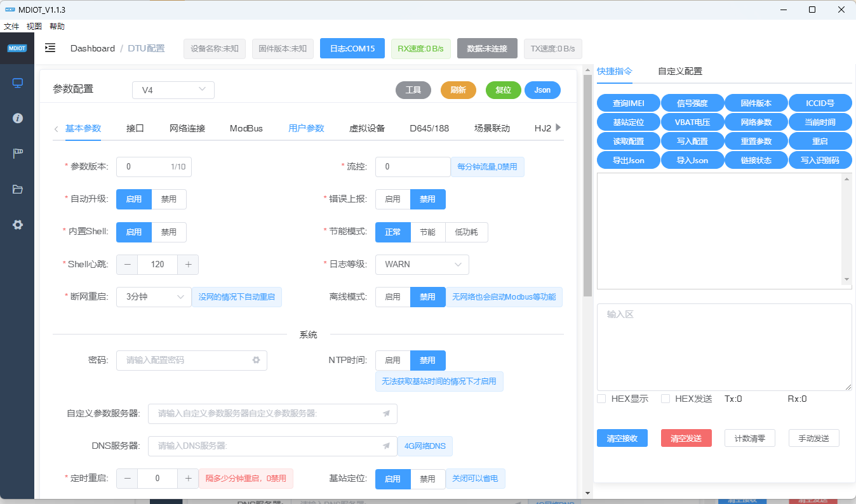
Task: Click the MDIOT logo in sidebar
Action: [x=17, y=48]
